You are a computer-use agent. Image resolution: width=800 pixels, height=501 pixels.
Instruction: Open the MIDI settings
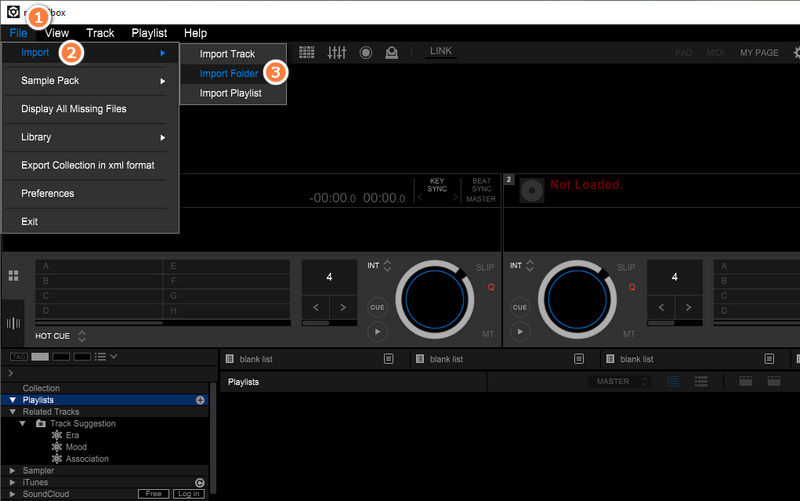[715, 53]
